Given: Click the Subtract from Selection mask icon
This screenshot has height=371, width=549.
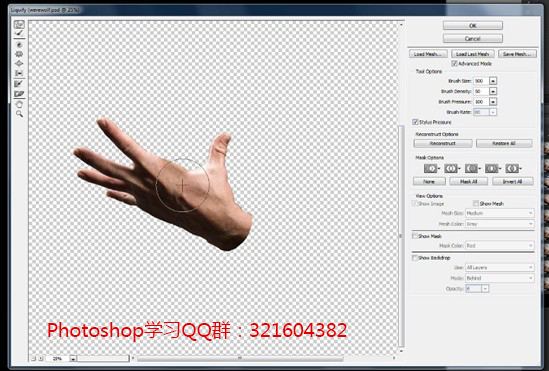Looking at the screenshot, I should [x=471, y=169].
